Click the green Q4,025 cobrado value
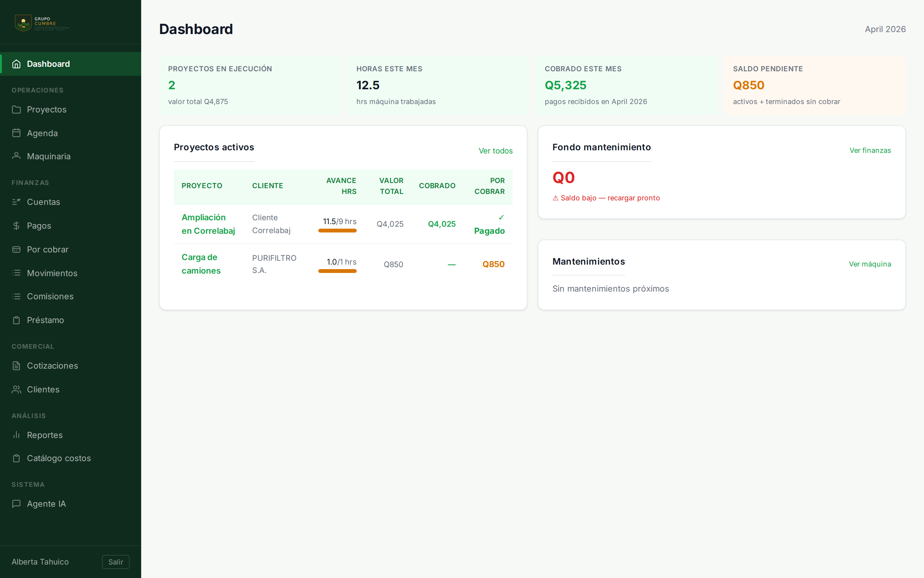Viewport: 924px width, 578px height. (x=442, y=224)
